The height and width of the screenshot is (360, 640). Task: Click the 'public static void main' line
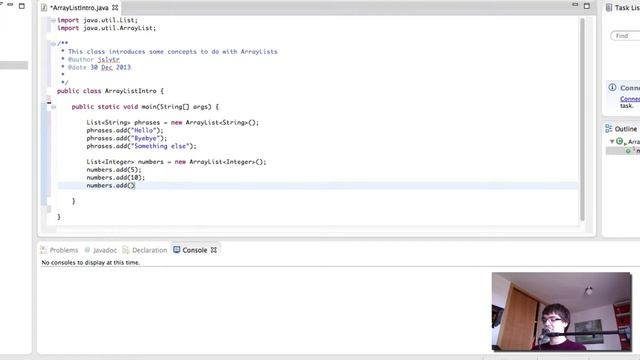pos(145,107)
